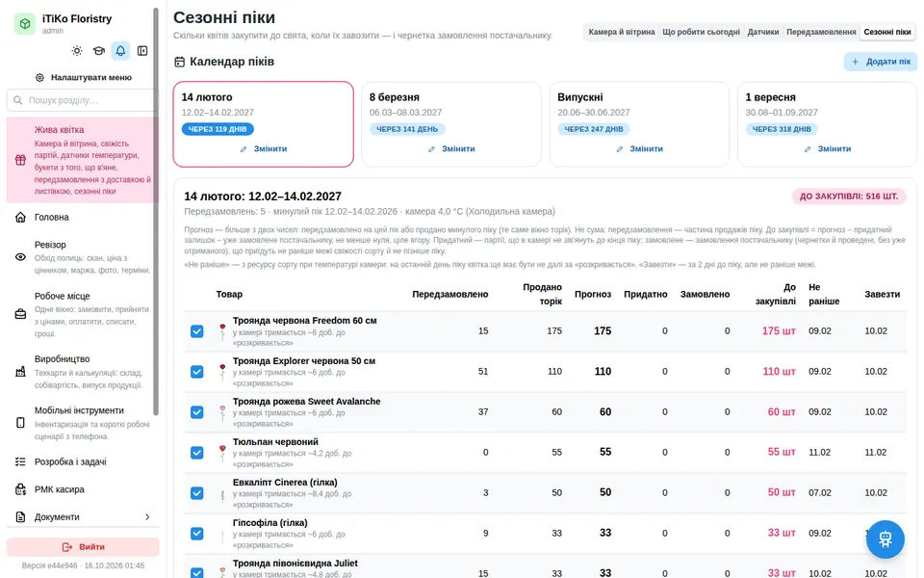
Task: Switch to Камера й вітрина tab
Action: (x=622, y=32)
